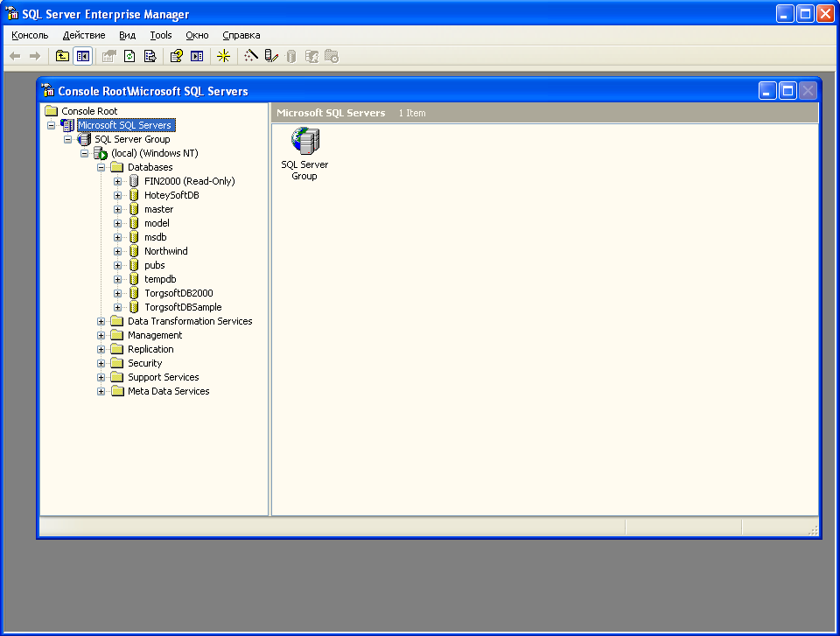Click the gray FIN2000 database cylinder icon
Image resolution: width=840 pixels, height=636 pixels.
click(x=134, y=181)
